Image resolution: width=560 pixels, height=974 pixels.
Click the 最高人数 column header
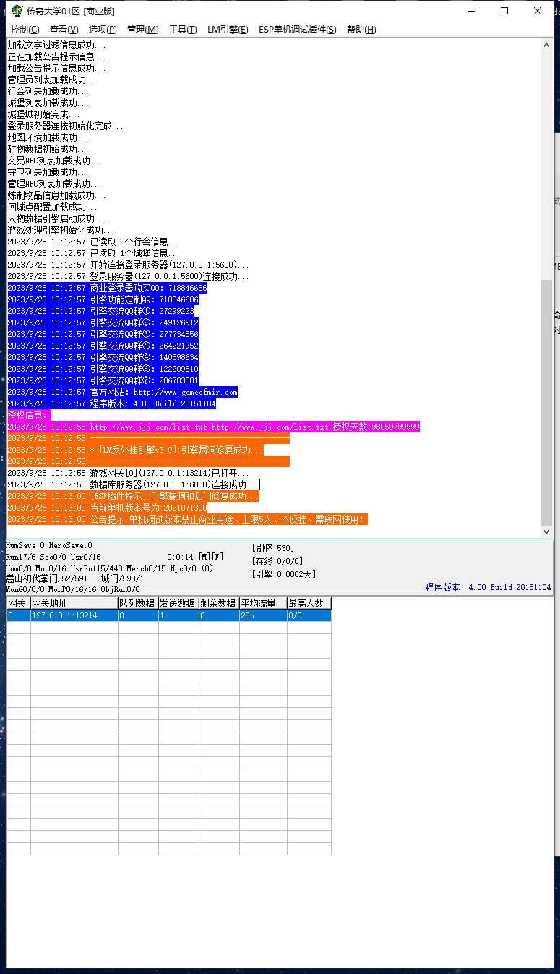(x=309, y=603)
